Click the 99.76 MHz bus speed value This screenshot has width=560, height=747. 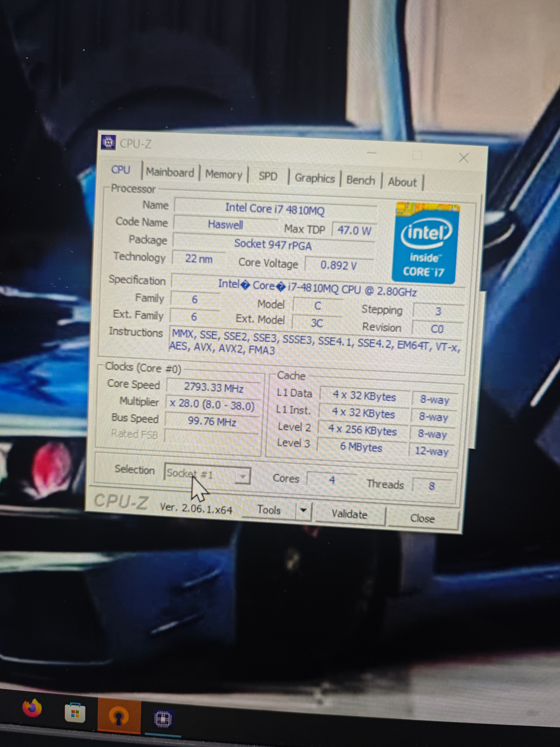point(212,421)
